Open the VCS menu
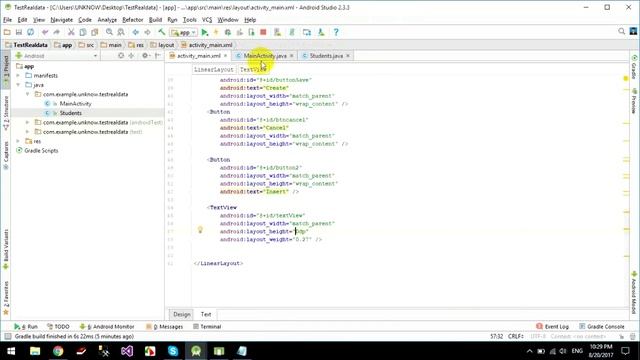 coord(207,20)
